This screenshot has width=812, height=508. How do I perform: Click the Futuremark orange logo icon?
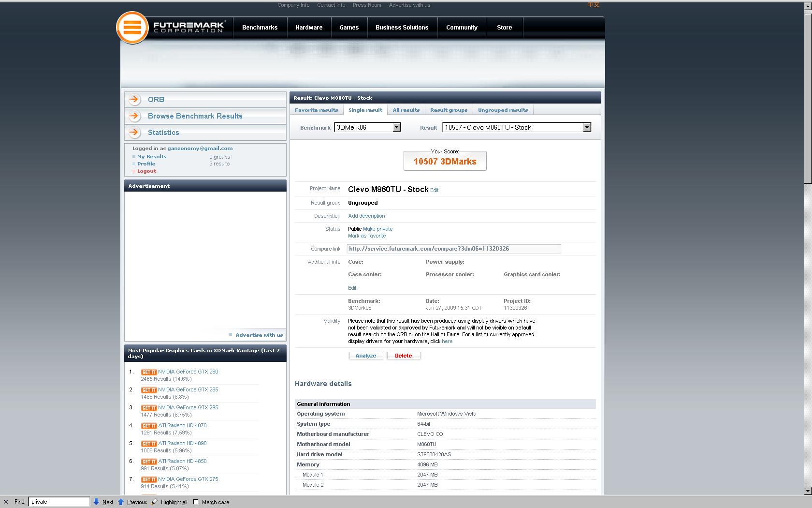(132, 28)
